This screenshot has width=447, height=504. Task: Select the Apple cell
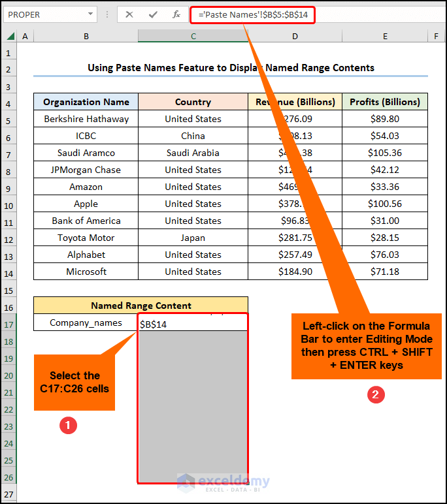point(86,204)
